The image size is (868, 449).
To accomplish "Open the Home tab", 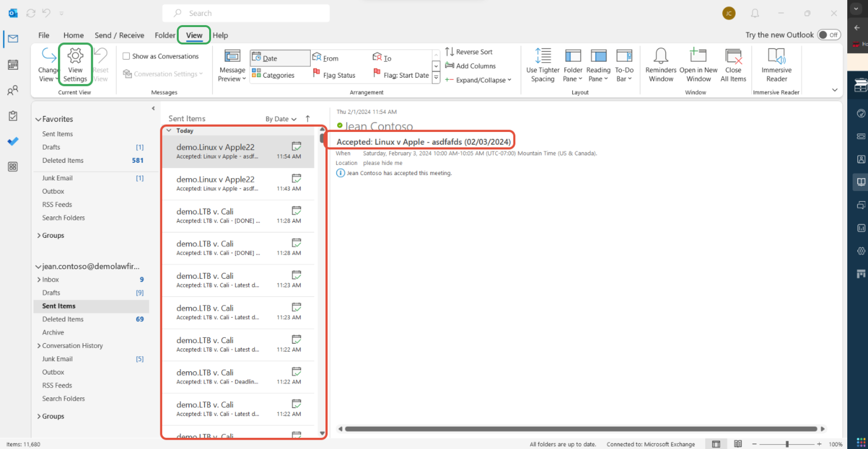I will tap(73, 35).
